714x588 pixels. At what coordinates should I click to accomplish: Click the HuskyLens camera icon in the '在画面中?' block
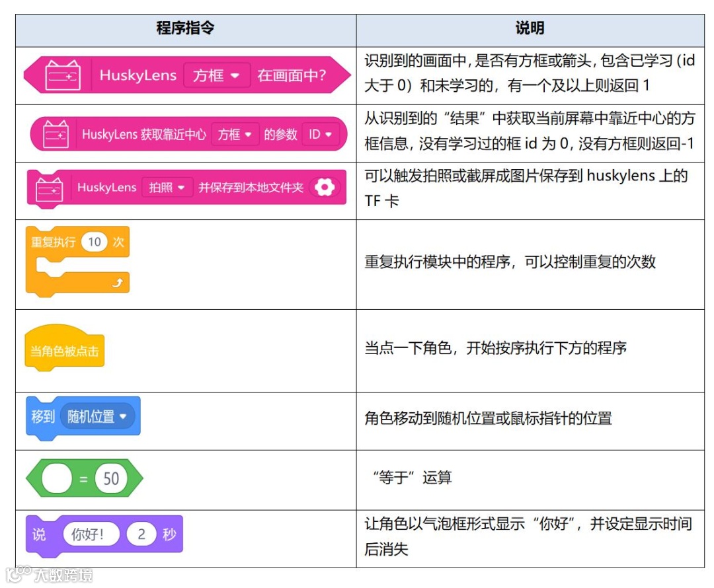63,75
